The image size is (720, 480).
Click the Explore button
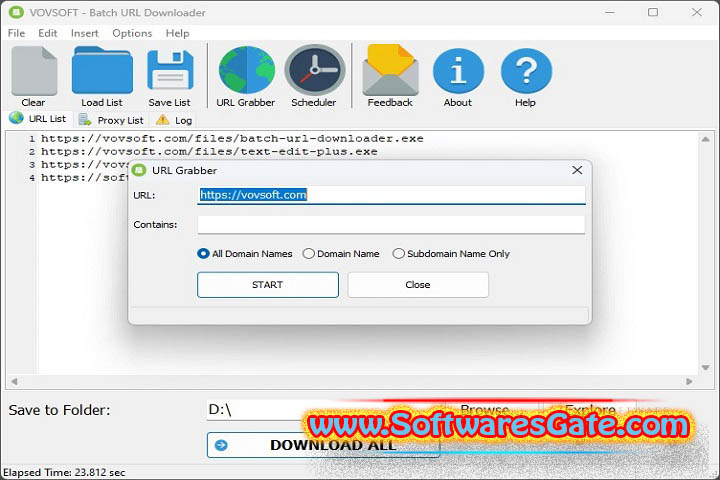[590, 409]
